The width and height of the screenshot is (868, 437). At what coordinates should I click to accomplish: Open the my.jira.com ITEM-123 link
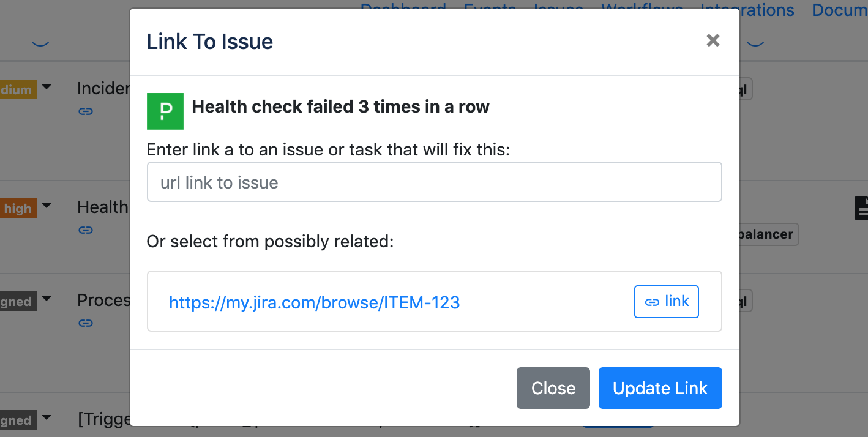[x=314, y=302]
